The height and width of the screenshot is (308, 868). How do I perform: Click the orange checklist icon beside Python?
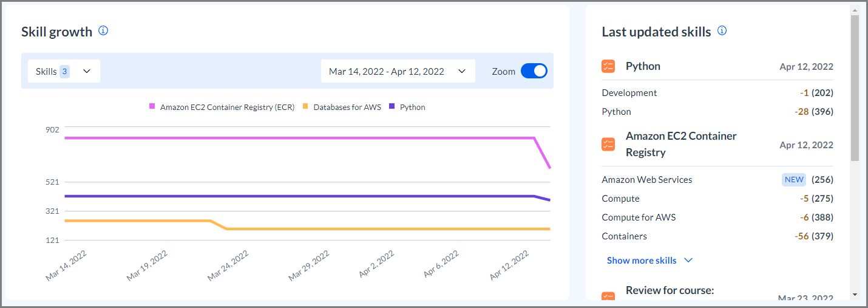608,66
